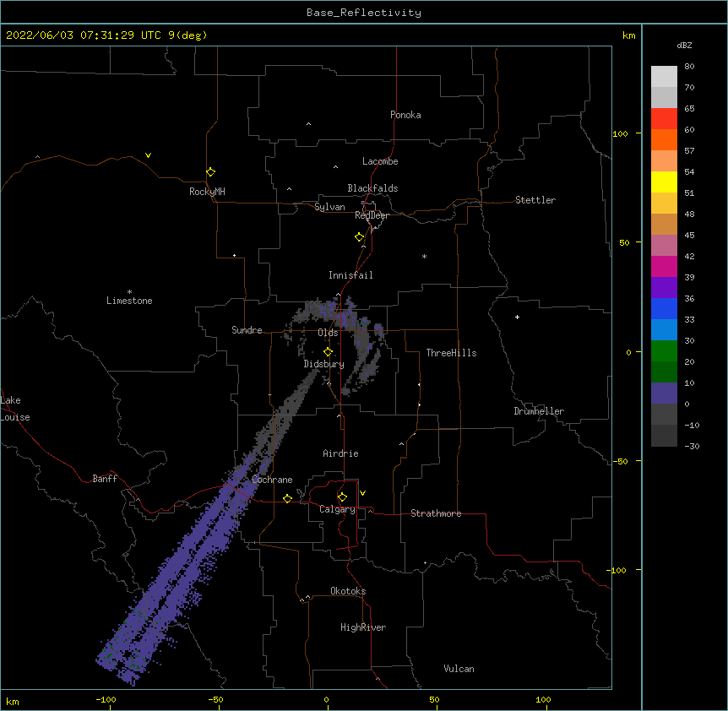
Task: Pick the light grey top swatch of the legend
Action: click(x=664, y=77)
